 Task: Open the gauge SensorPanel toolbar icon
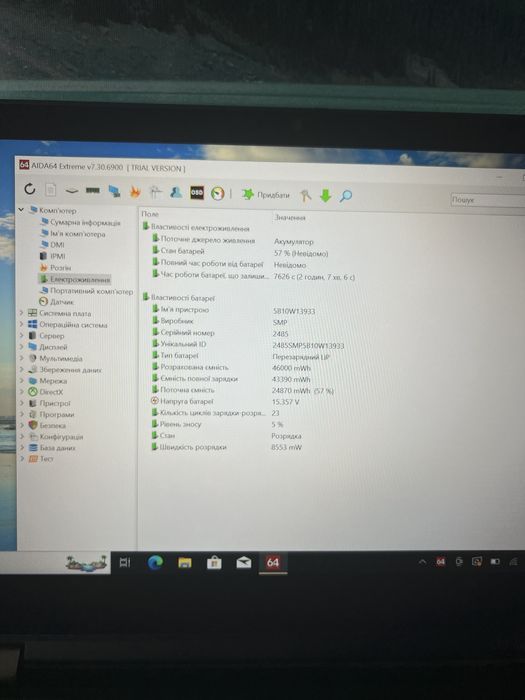(x=217, y=193)
